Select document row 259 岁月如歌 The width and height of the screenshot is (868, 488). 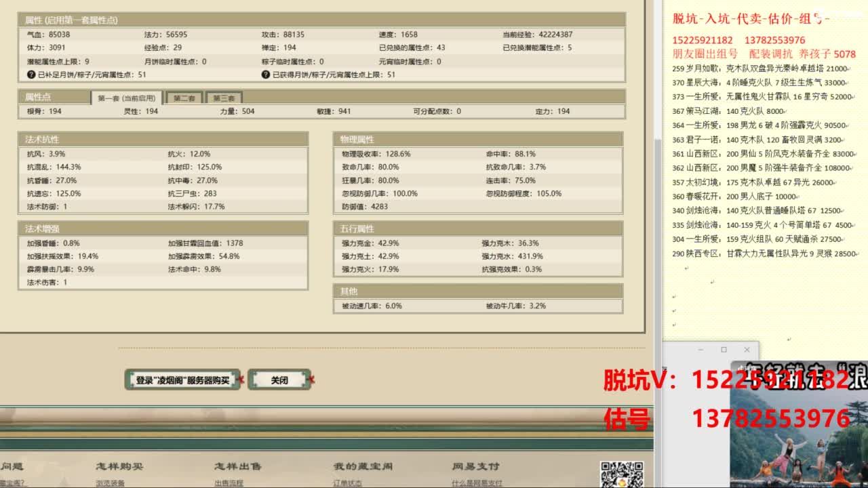(x=762, y=68)
